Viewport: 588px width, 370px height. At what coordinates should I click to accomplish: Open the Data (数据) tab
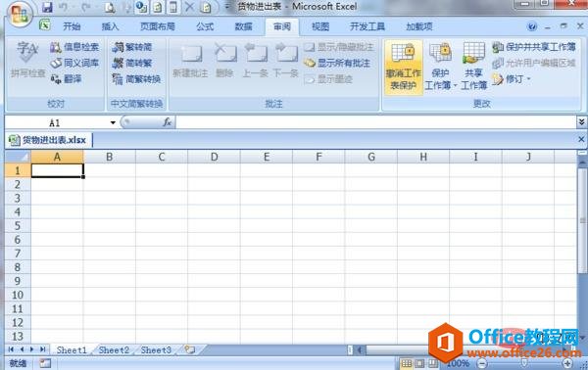pos(243,26)
